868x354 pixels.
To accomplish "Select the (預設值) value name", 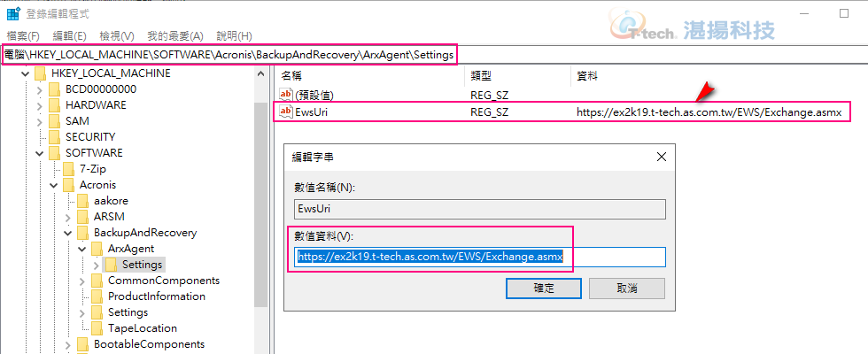I will coord(315,96).
